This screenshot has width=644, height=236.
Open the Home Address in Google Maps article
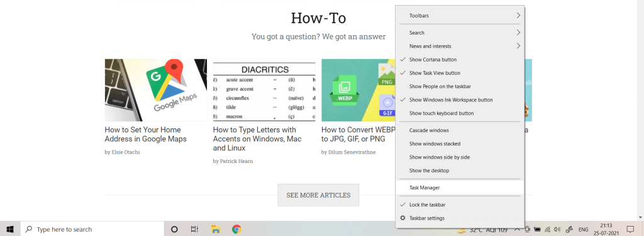pos(145,135)
